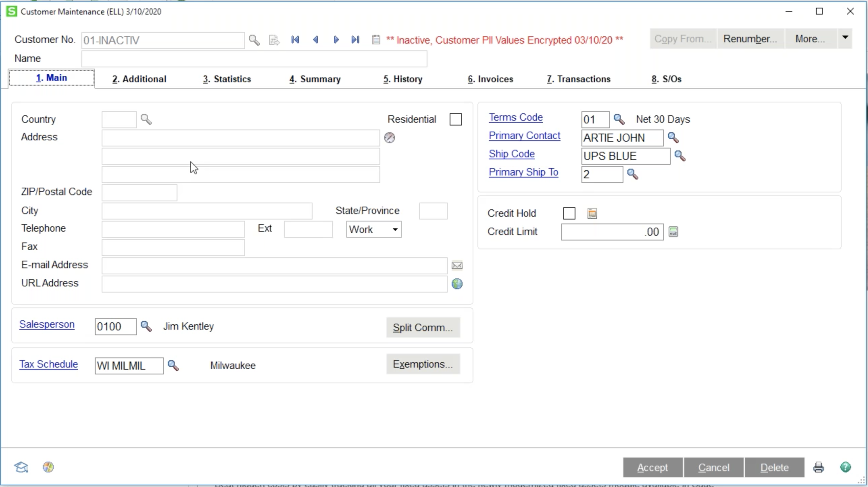The width and height of the screenshot is (868, 487).
Task: Open the Customer No. lookup magnifier
Action: pos(254,40)
